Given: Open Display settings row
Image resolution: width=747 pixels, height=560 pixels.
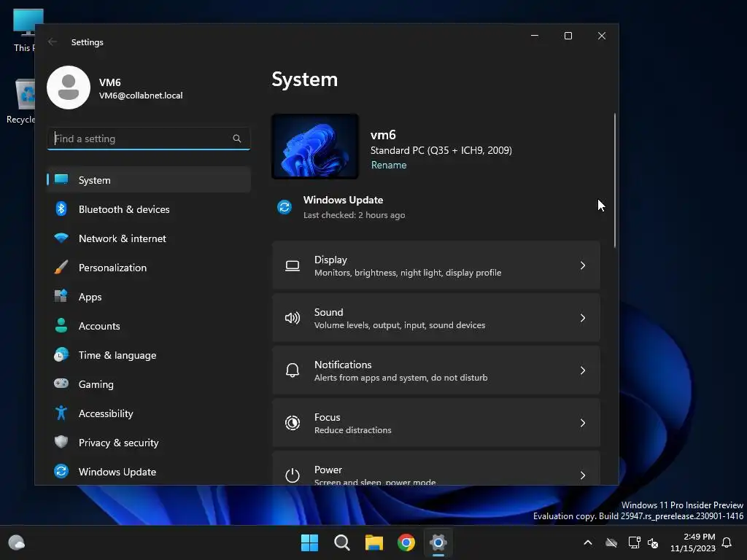Looking at the screenshot, I should (436, 265).
